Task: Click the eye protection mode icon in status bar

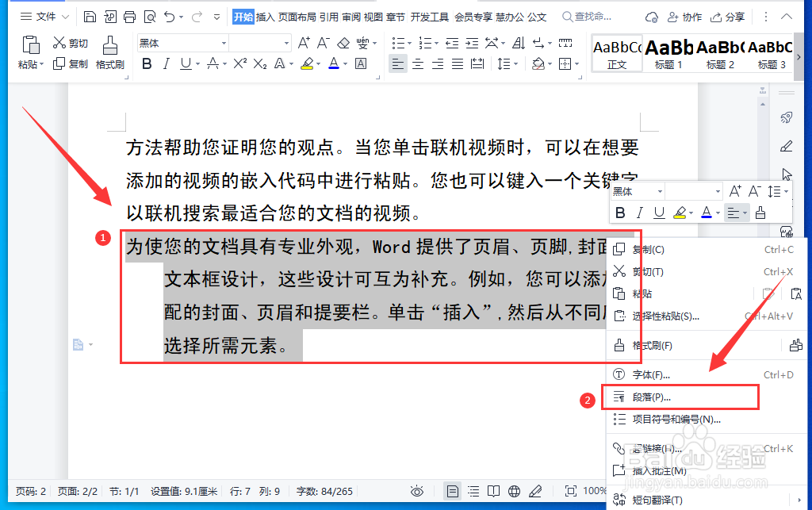Action: [417, 491]
